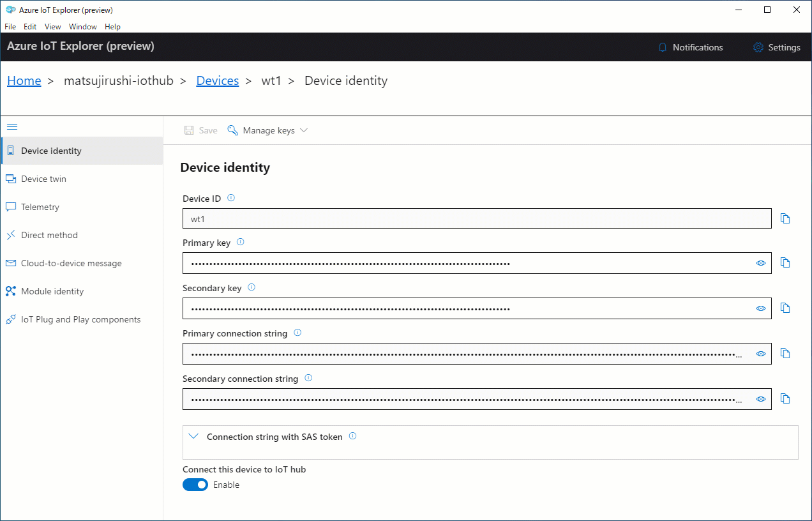Viewport: 812px width, 521px height.
Task: Show info tooltip for Primary key
Action: pos(240,243)
